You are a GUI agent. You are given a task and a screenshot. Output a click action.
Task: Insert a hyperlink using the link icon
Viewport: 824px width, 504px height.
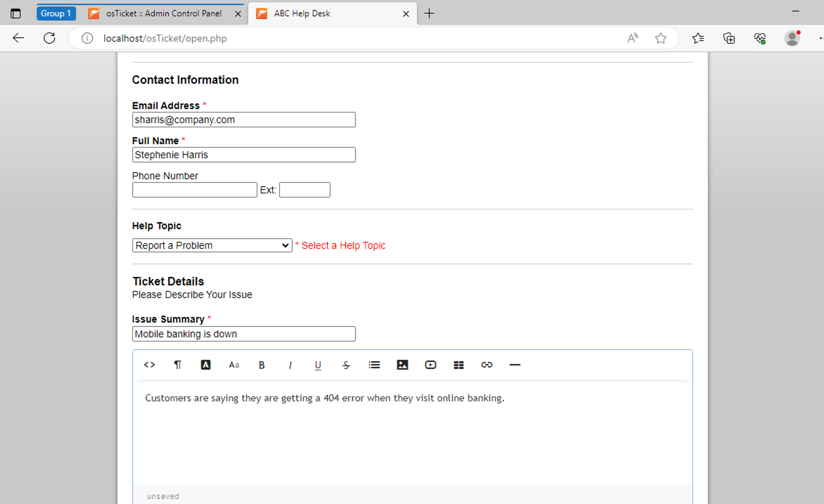[487, 365]
